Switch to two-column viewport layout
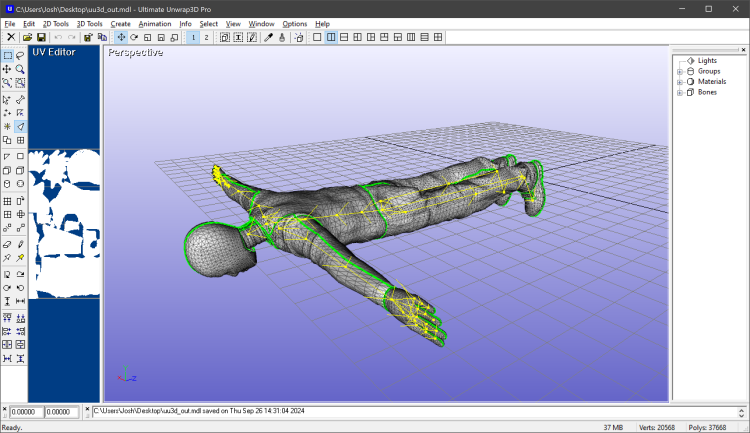750x433 pixels. click(x=331, y=37)
